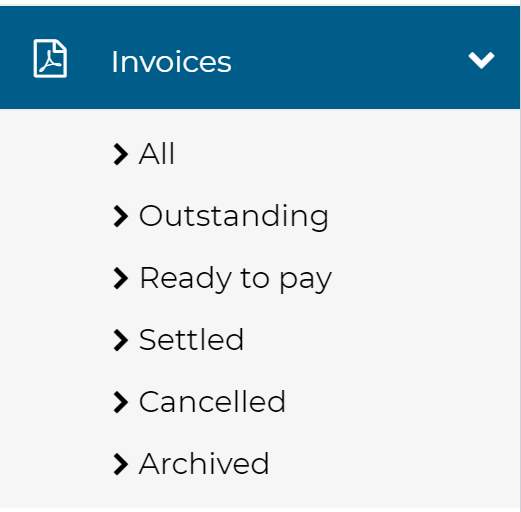
Task: Open the Ready to pay invoices
Action: click(x=235, y=279)
